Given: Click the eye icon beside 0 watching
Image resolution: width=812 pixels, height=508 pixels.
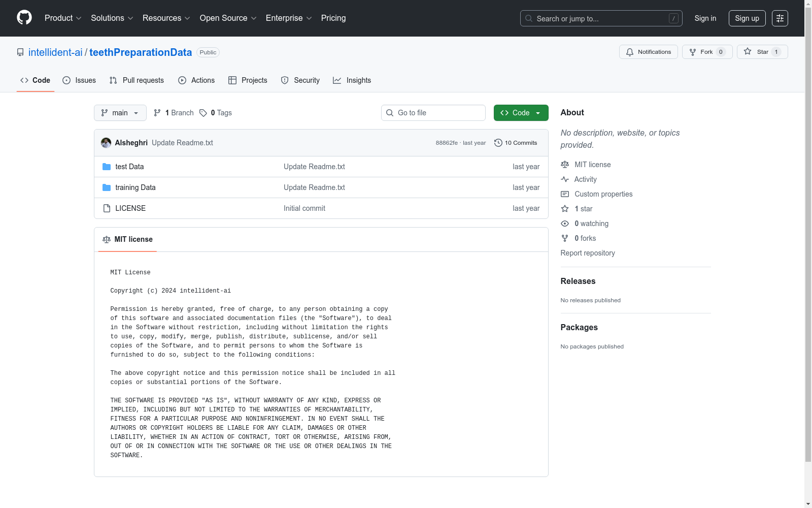Looking at the screenshot, I should [565, 224].
